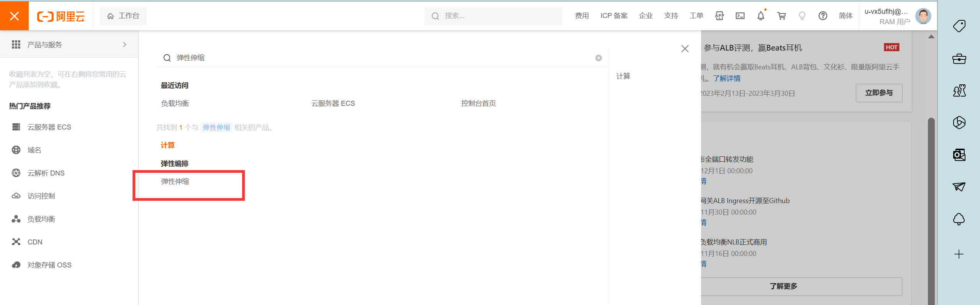Open 云服务器 ECS in hot products
Screen dimensions: 980x305
click(49, 127)
